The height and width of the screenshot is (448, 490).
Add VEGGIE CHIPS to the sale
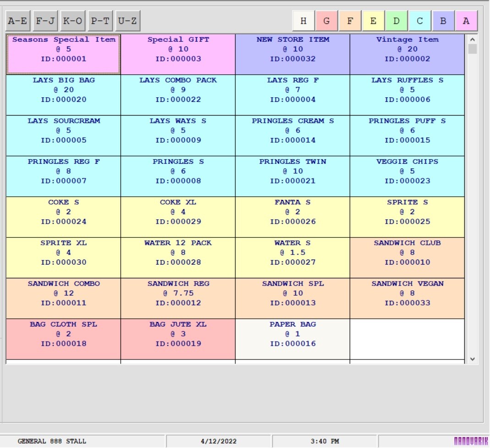click(407, 177)
